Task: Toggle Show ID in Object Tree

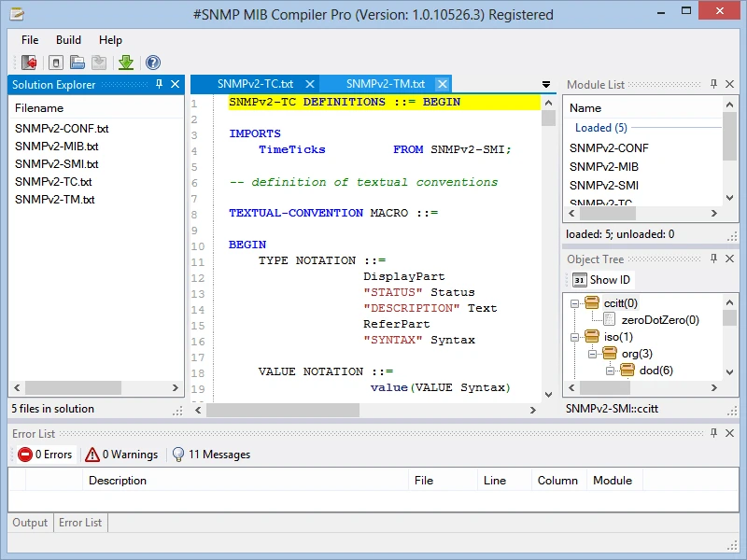Action: [601, 280]
